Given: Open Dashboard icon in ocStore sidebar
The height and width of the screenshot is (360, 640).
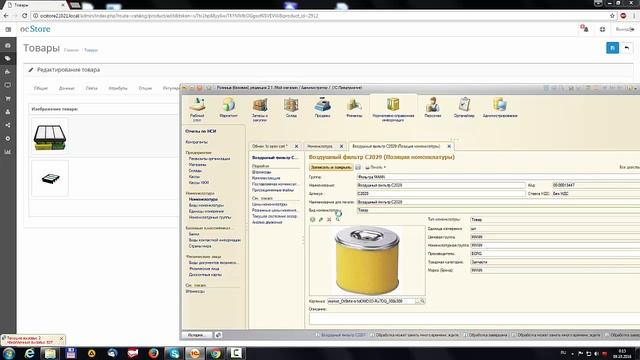Looking at the screenshot, I should tap(8, 45).
